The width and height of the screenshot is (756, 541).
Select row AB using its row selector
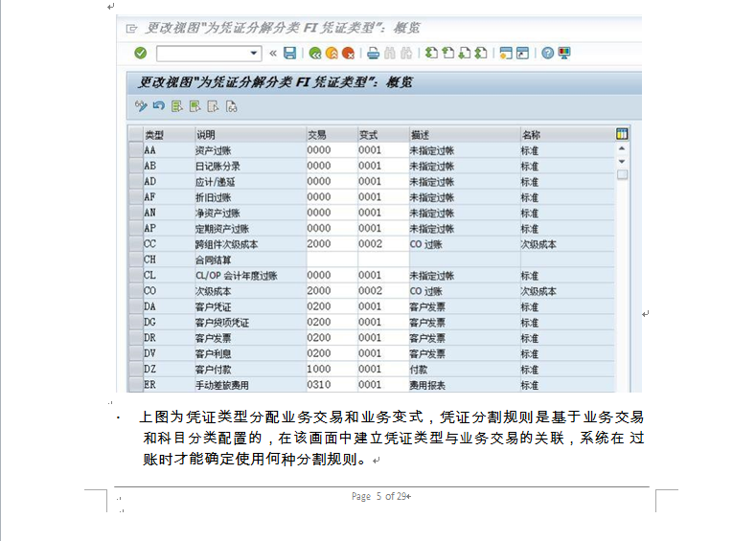tap(135, 166)
